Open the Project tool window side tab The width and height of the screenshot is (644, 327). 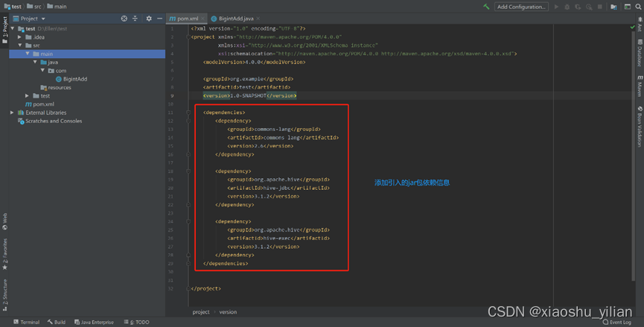coord(4,31)
